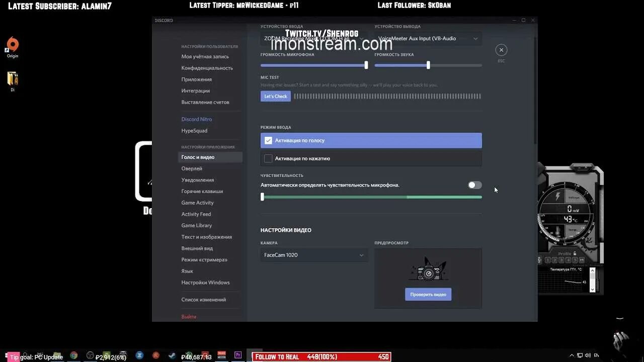644x362 pixels.
Task: Select Afterburner profile slot 5
Action: click(x=576, y=260)
